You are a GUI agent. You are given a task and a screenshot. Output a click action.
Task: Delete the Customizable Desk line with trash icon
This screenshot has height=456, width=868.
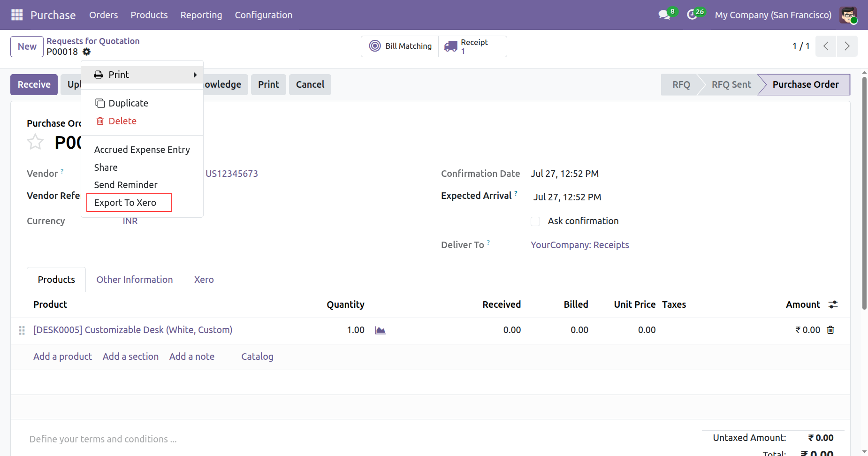pos(830,330)
